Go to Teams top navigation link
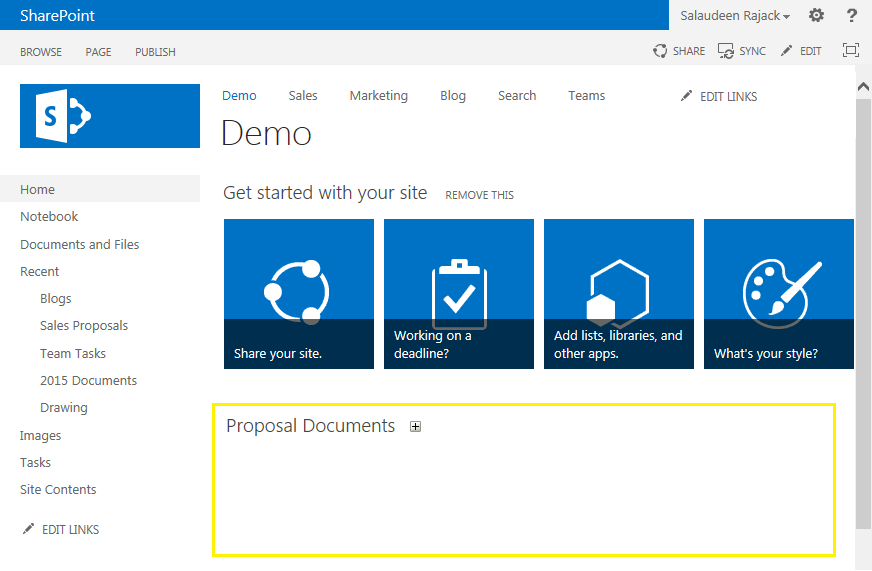 [587, 96]
